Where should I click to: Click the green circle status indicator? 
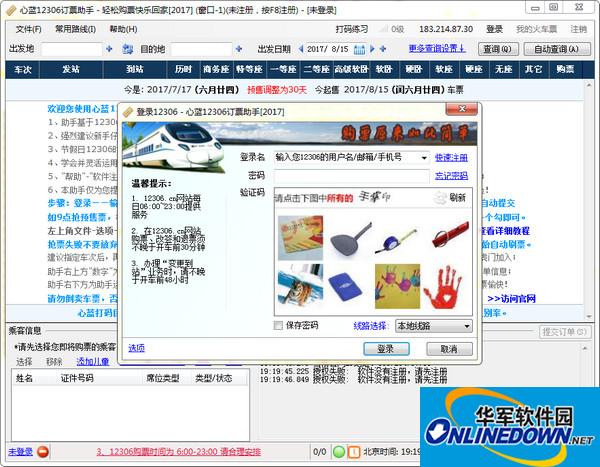point(339,452)
